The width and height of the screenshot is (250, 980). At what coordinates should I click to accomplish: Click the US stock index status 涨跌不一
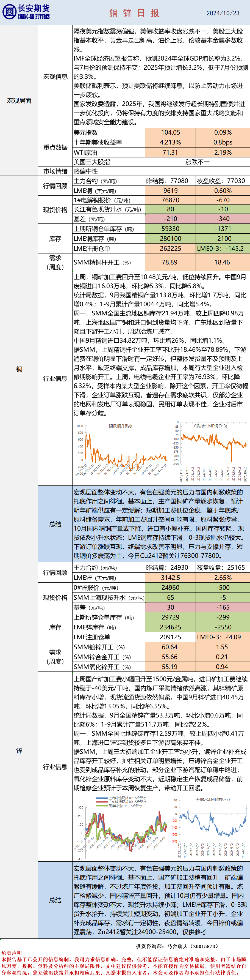tap(198, 162)
